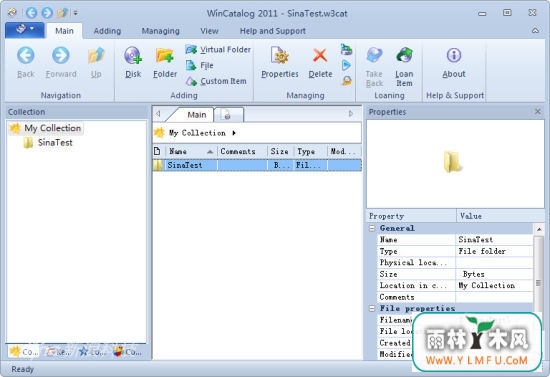This screenshot has width=550, height=377.
Task: Close the Properties panel
Action: pos(537,112)
